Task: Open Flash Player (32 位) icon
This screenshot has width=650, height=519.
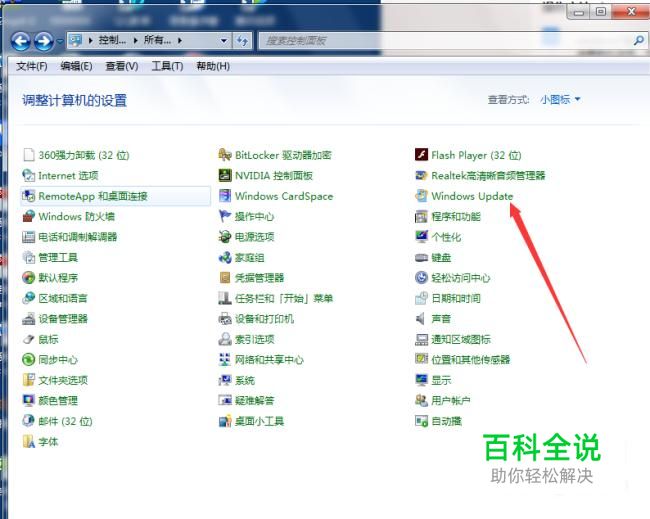Action: click(421, 155)
